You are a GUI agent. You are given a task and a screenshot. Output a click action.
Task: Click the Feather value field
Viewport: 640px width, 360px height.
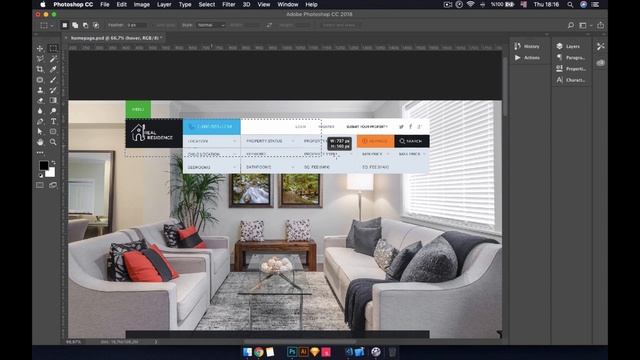[136, 25]
